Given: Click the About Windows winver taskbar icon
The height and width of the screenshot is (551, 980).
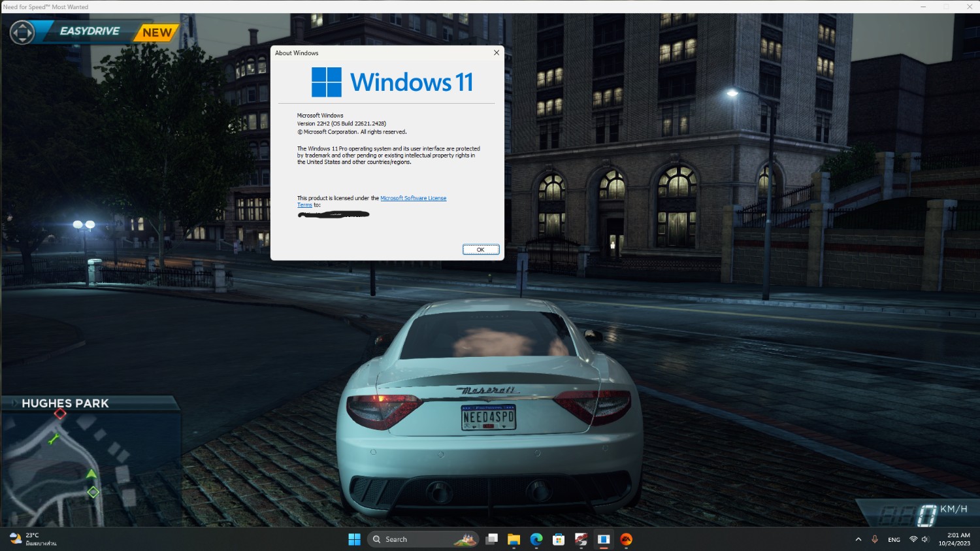Looking at the screenshot, I should 604,539.
